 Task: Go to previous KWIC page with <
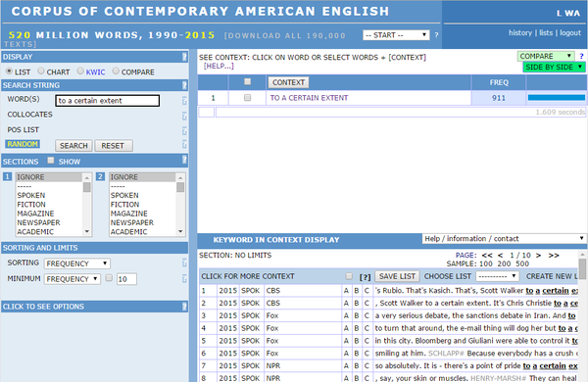[500, 256]
